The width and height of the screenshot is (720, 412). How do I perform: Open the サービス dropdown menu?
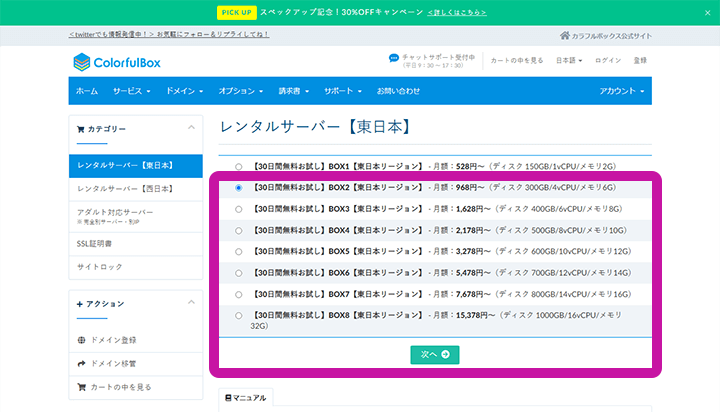pos(131,91)
